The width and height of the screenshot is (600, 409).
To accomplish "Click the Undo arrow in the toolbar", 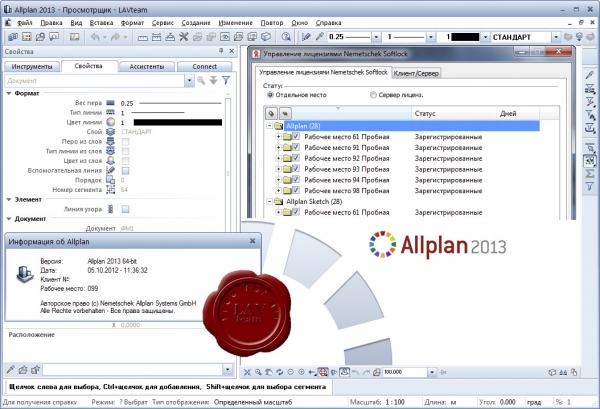I will (95, 37).
